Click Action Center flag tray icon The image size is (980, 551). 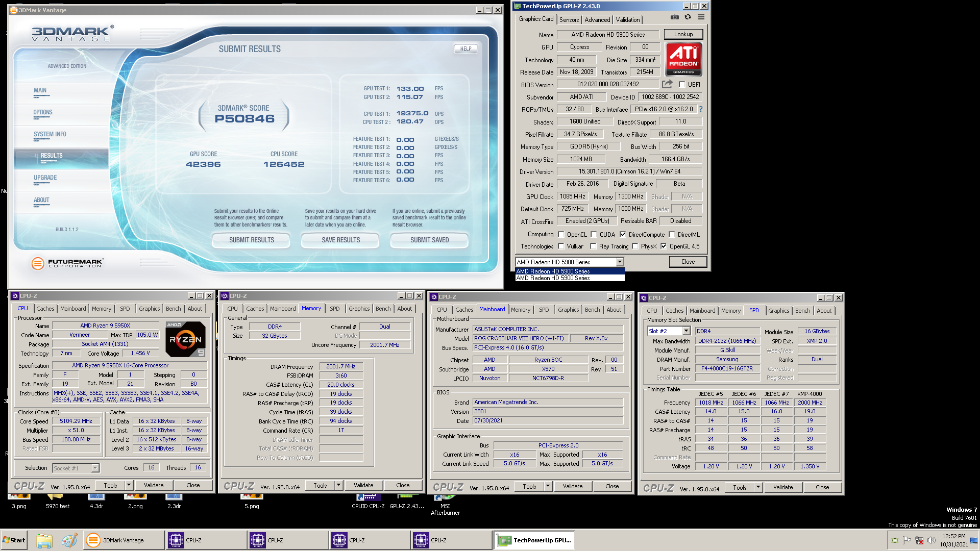906,540
